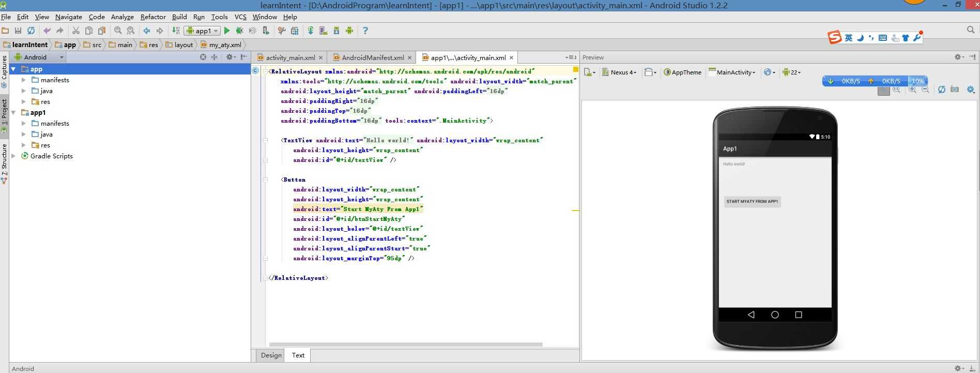Refresh the layout preview
This screenshot has width=980, height=373.
point(942,89)
